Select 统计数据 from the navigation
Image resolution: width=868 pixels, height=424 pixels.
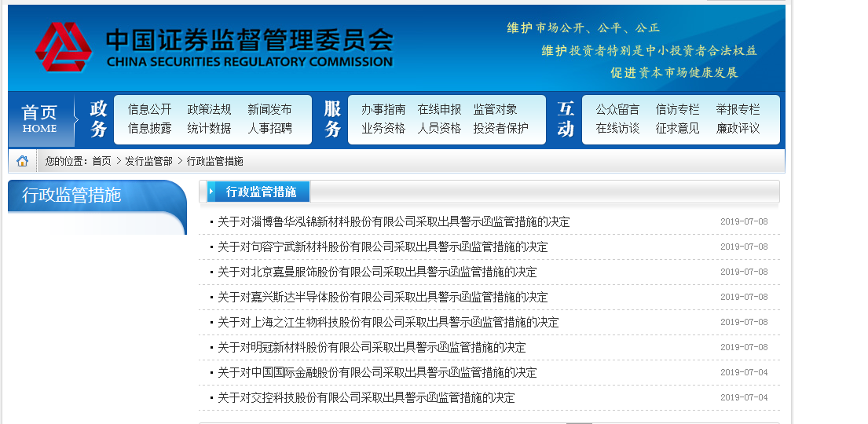click(x=209, y=129)
